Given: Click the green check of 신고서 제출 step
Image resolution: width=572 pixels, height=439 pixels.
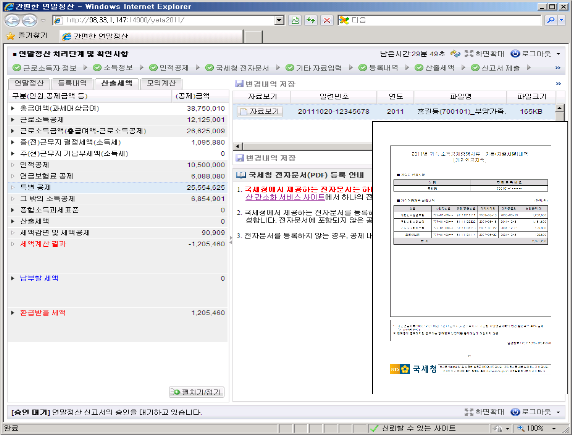Looking at the screenshot, I should 475,68.
